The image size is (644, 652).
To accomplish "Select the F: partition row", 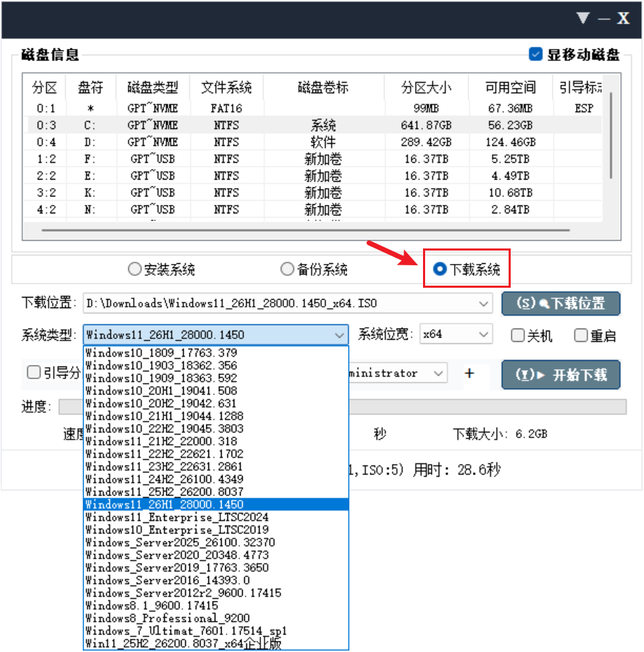I will coord(313,159).
